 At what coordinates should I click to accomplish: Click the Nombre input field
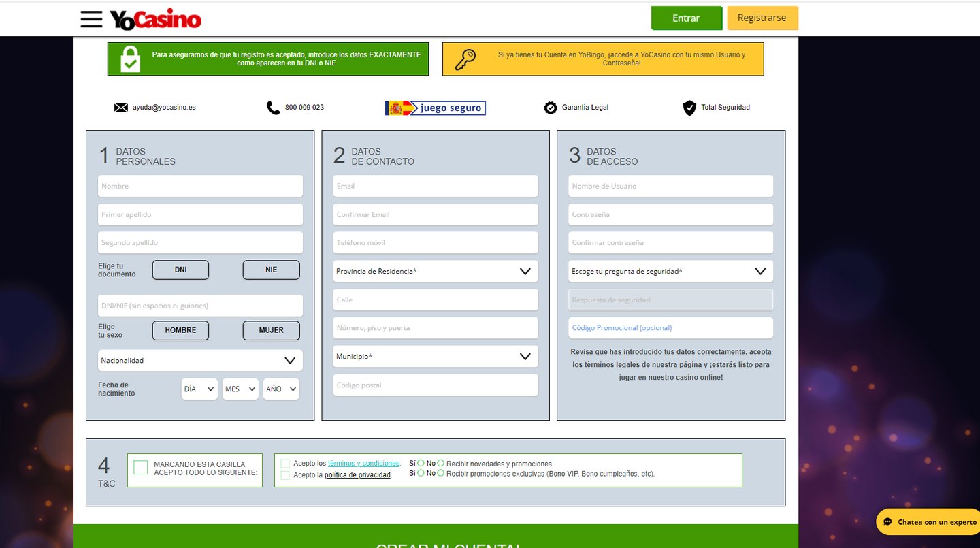[200, 186]
